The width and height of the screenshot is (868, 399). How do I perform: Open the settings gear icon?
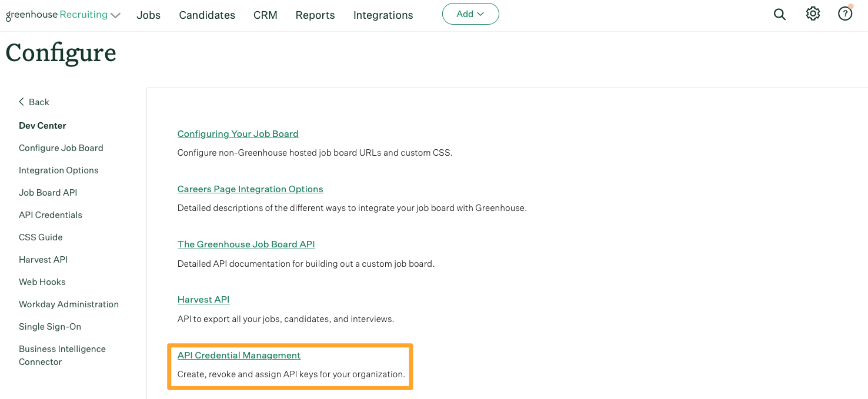tap(813, 14)
